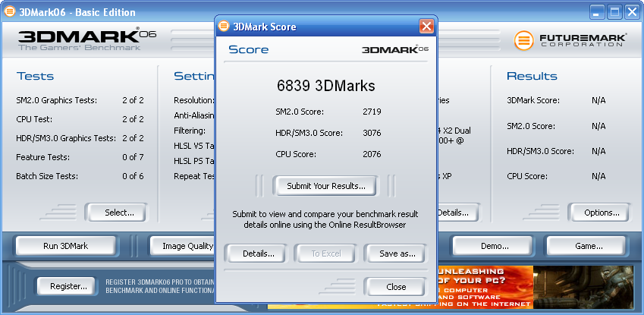Click the CPU Test row label
The image size is (644, 315).
point(34,119)
